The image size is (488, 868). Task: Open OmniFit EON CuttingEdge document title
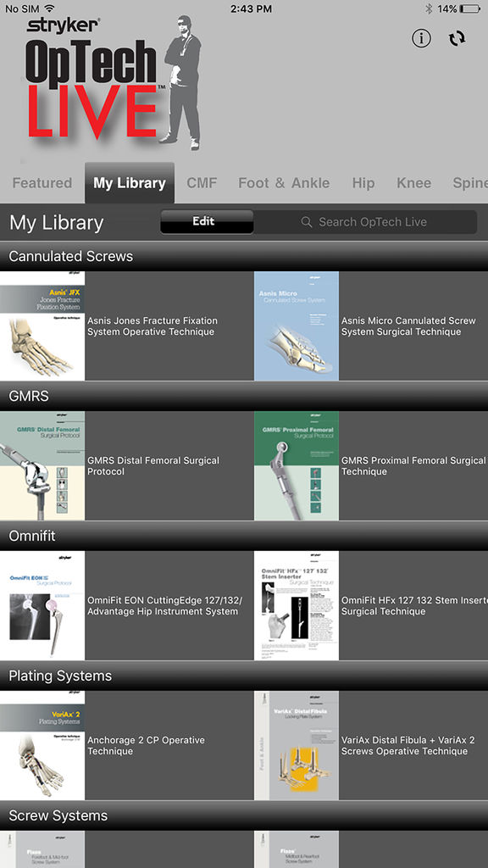click(x=165, y=606)
